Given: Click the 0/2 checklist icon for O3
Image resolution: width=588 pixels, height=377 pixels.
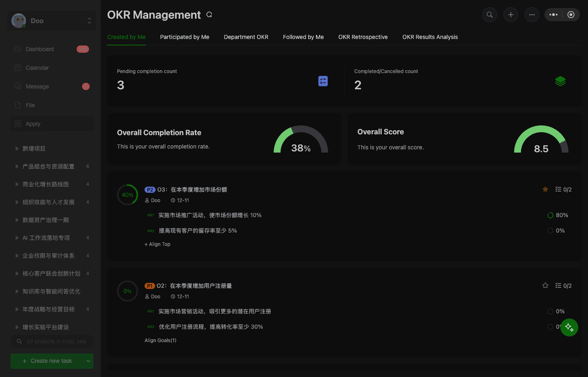Looking at the screenshot, I should pos(558,190).
